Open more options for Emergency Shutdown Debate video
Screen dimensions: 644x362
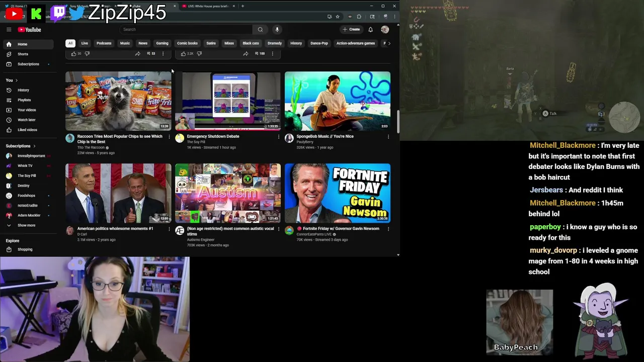click(x=279, y=136)
